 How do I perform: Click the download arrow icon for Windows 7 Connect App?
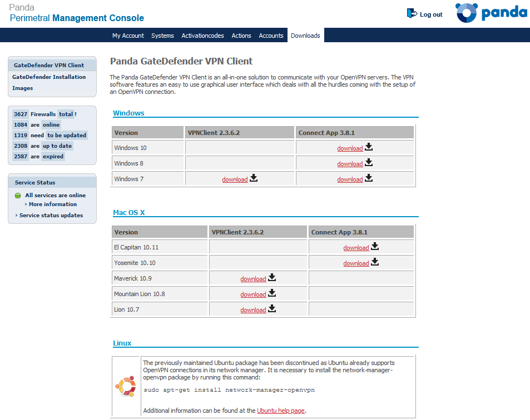click(369, 178)
